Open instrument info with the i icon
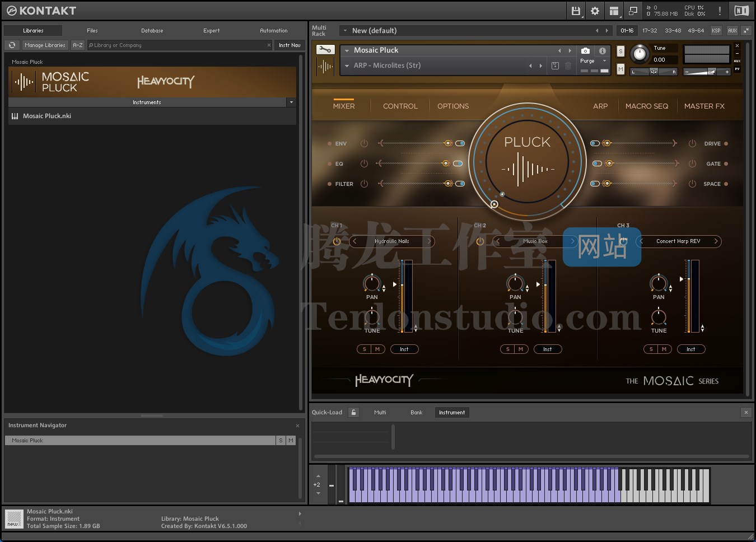This screenshot has width=756, height=542. [x=603, y=51]
